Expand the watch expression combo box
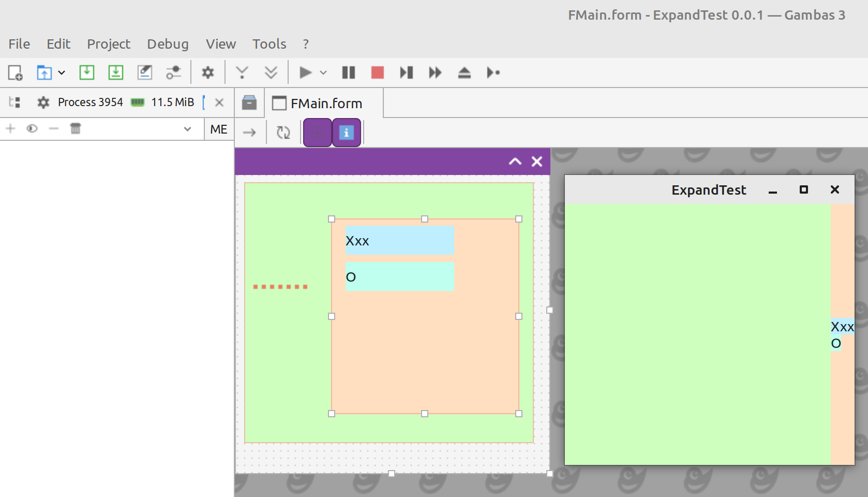868x497 pixels. (187, 129)
